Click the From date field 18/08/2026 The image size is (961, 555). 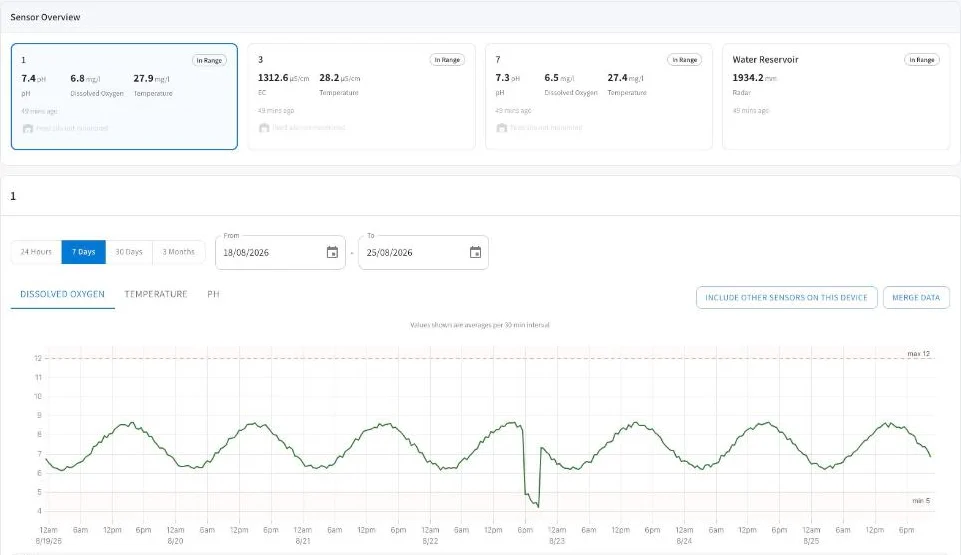tap(280, 252)
